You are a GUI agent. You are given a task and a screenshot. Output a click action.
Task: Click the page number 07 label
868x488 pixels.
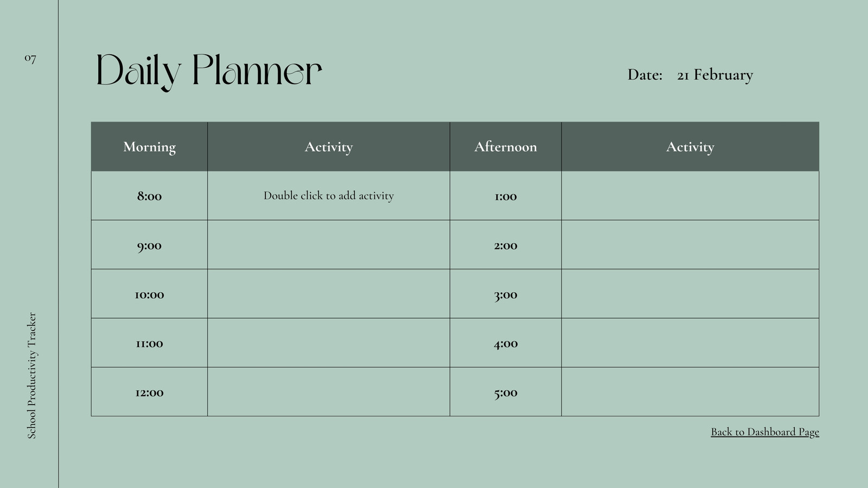click(30, 58)
